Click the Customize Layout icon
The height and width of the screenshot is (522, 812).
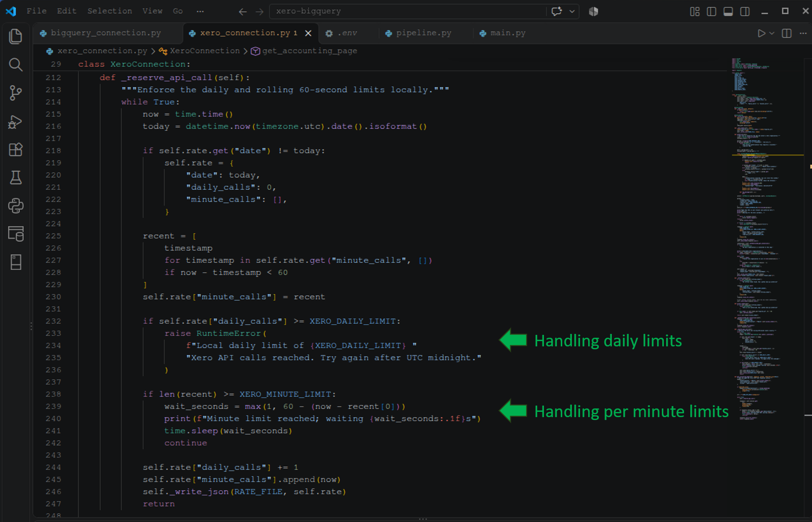(x=695, y=12)
